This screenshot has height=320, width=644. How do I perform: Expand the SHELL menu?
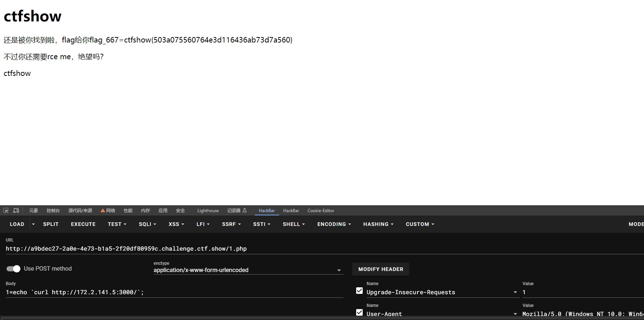294,224
